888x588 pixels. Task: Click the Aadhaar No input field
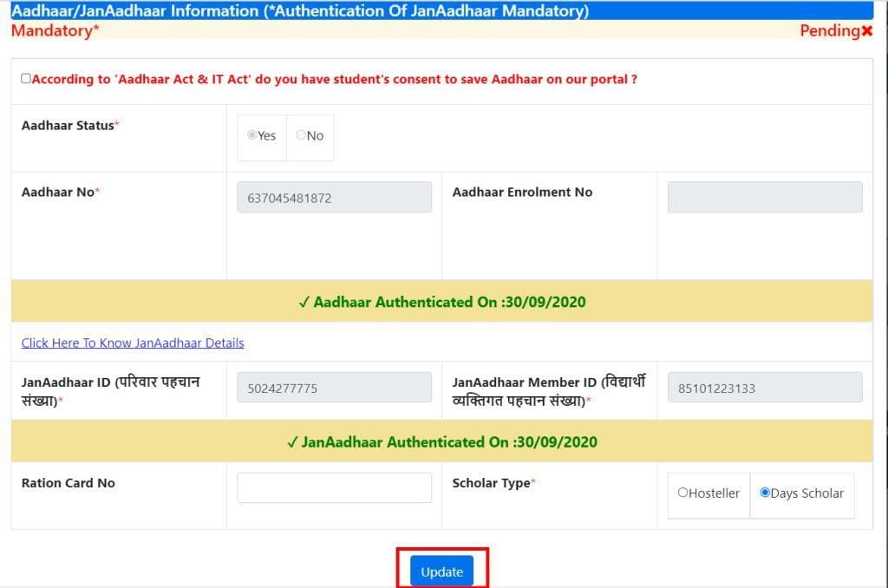tap(334, 197)
